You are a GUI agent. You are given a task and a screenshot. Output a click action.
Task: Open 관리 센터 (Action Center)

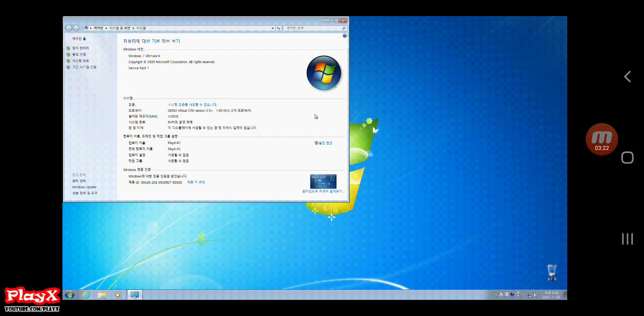pos(79,181)
